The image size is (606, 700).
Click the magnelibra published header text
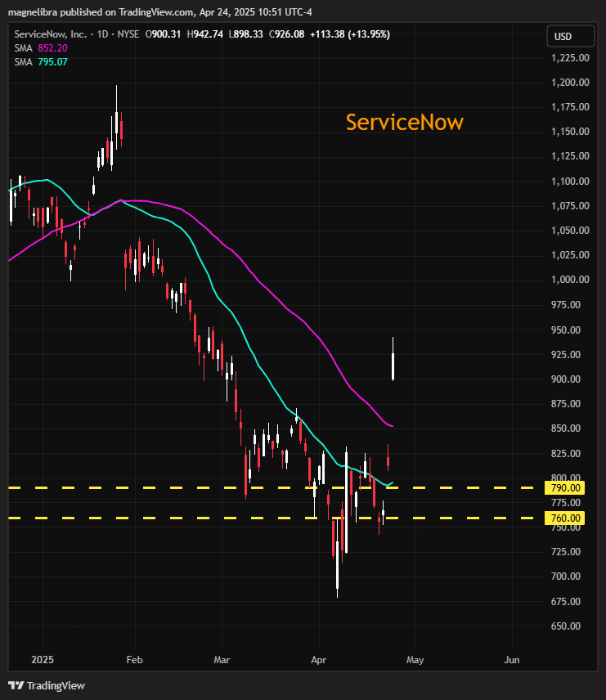click(x=159, y=12)
